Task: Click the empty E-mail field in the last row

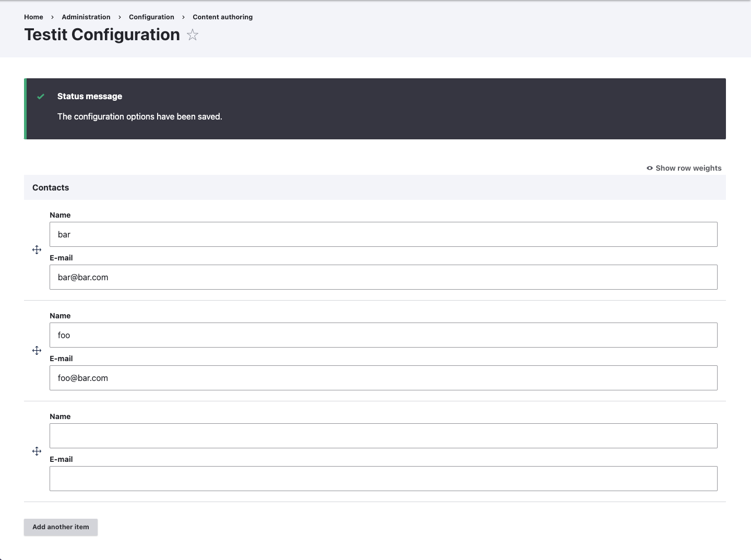Action: click(x=383, y=479)
